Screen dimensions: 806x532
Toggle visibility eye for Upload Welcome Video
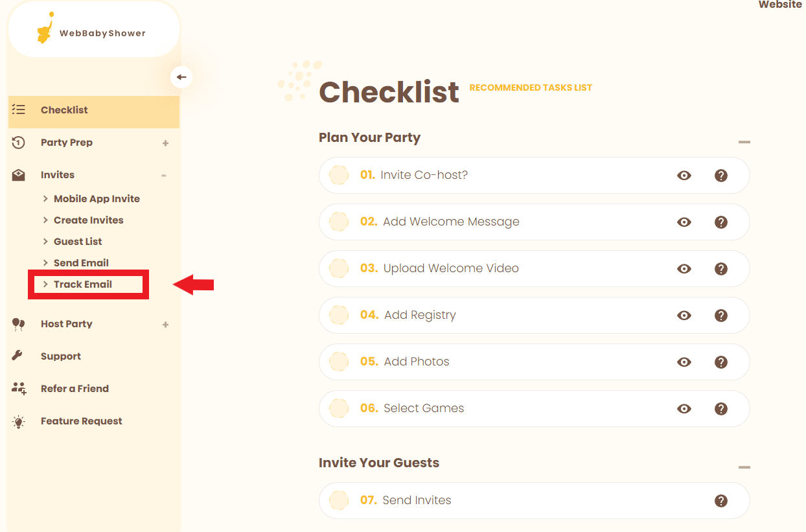coord(684,268)
